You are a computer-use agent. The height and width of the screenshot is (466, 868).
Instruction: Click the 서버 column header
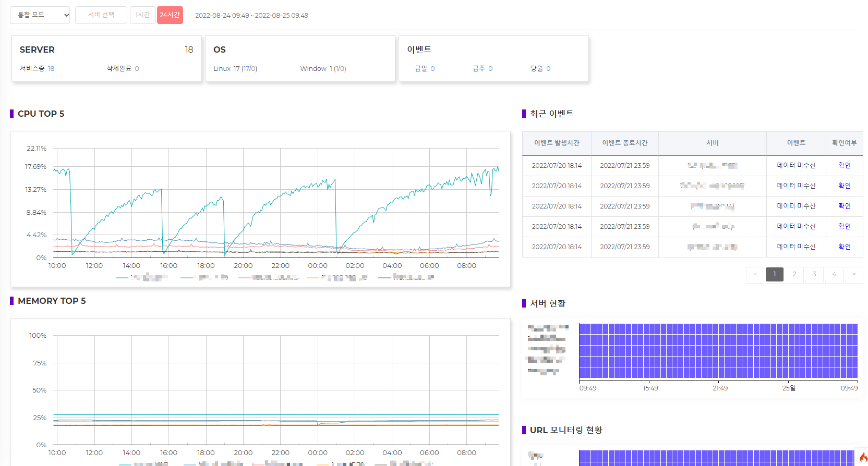coord(713,143)
